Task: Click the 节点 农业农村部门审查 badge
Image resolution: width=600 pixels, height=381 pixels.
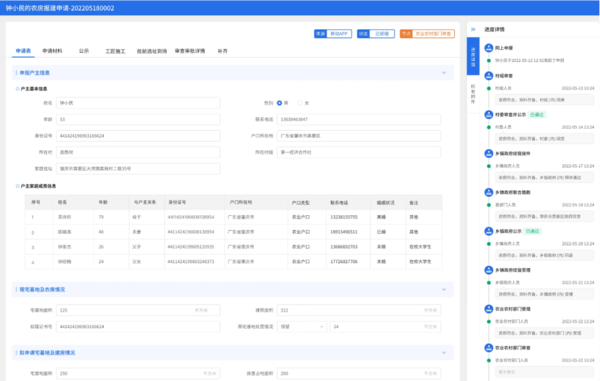Action: 427,34
